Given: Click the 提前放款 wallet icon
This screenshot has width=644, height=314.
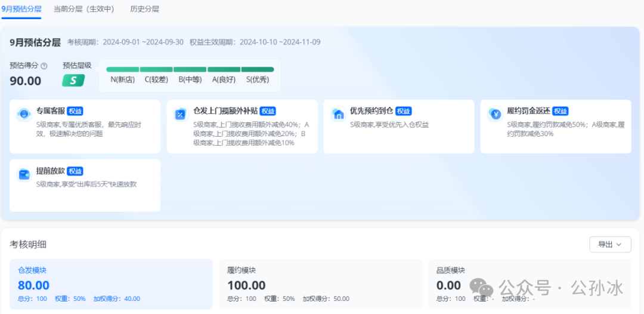Looking at the screenshot, I should coord(24,174).
